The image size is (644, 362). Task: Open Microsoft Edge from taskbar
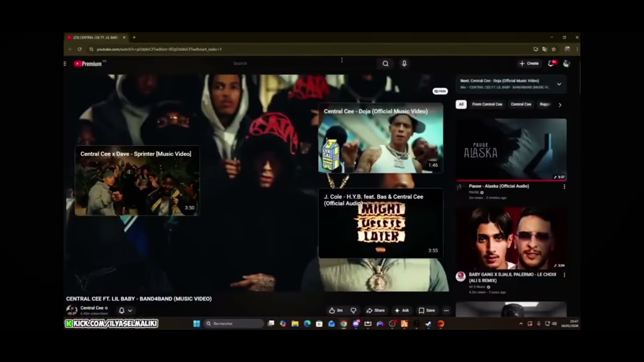307,324
